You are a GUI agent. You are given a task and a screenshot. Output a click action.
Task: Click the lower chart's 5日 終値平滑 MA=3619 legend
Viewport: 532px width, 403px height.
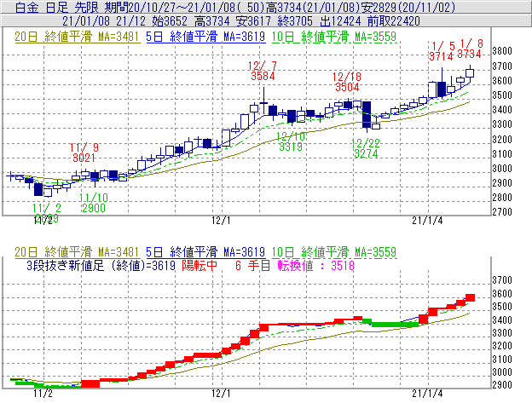[x=205, y=252]
